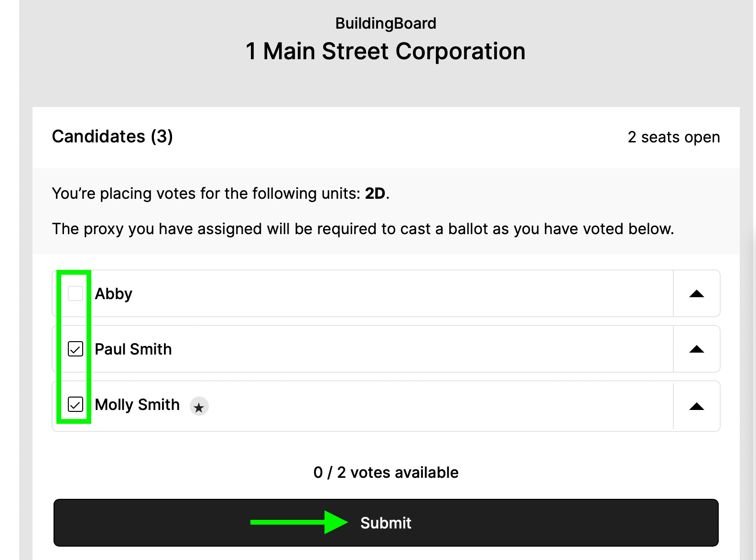The width and height of the screenshot is (756, 560).
Task: Click the bold unit label 2D
Action: point(376,194)
